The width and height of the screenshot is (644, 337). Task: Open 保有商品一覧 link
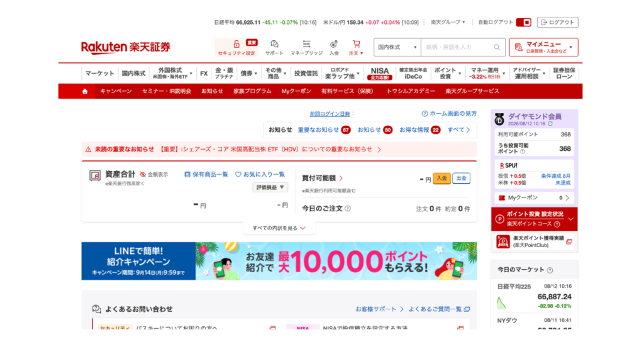(x=206, y=174)
